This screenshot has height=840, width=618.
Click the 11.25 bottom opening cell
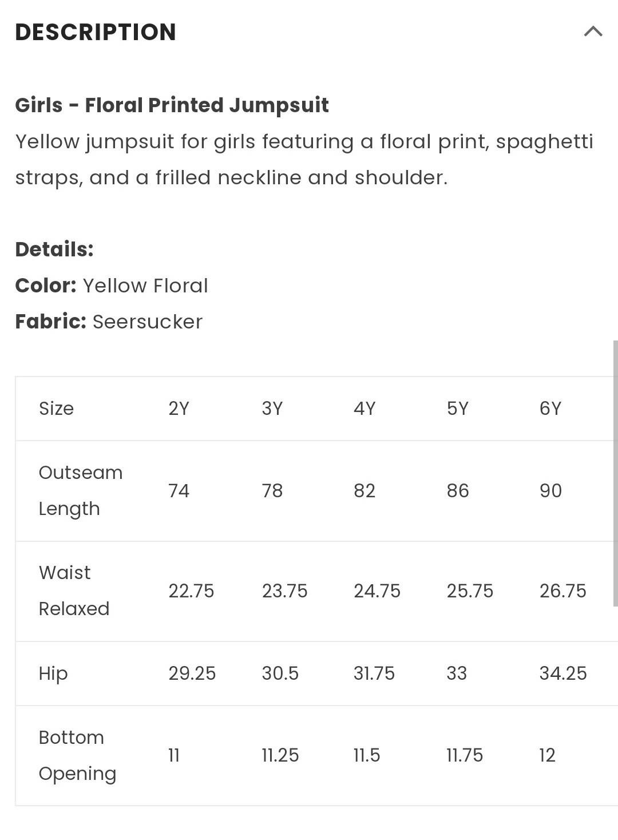point(280,755)
